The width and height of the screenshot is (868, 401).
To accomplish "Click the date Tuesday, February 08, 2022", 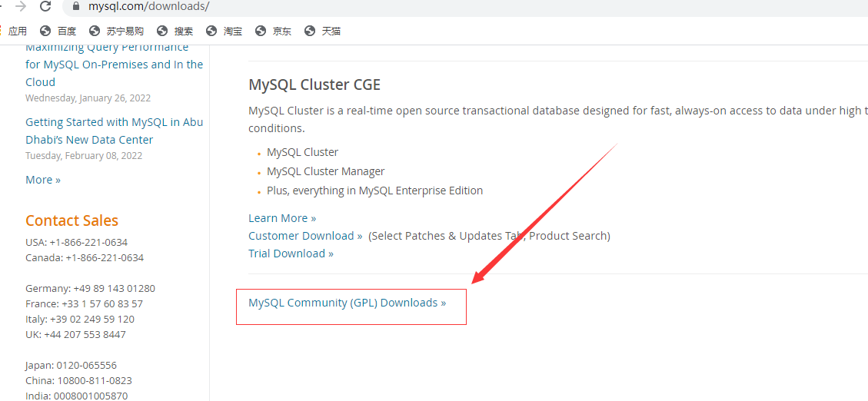I will coord(84,155).
